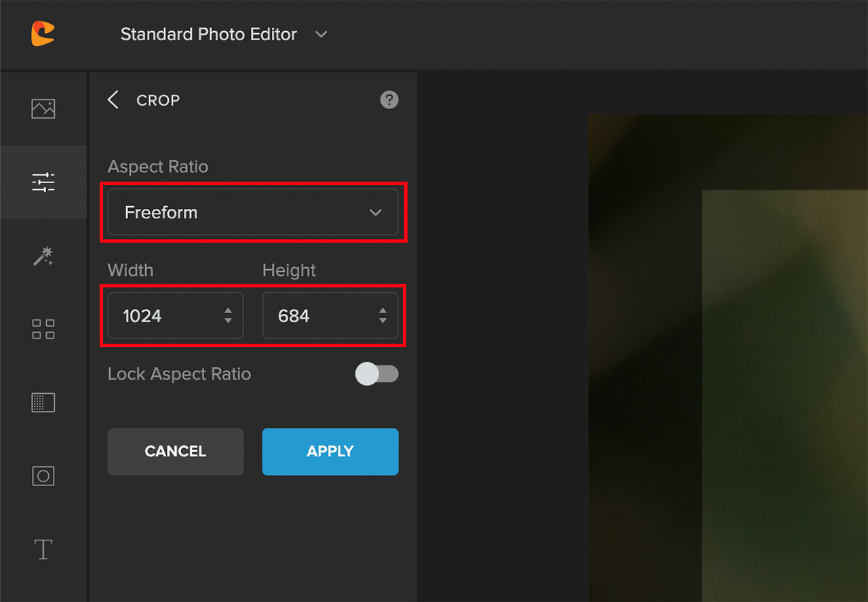Image resolution: width=868 pixels, height=602 pixels.
Task: Open the Text tool with the T icon
Action: [x=43, y=549]
